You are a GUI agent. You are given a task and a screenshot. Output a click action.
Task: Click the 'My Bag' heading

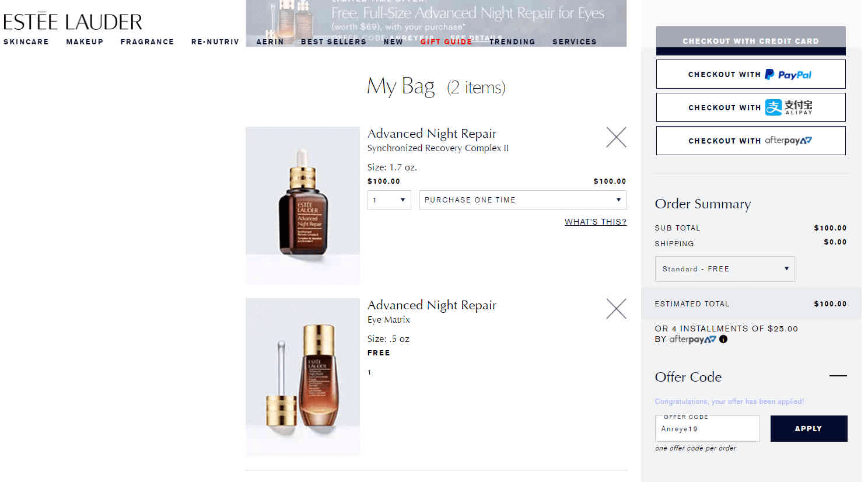(x=401, y=86)
